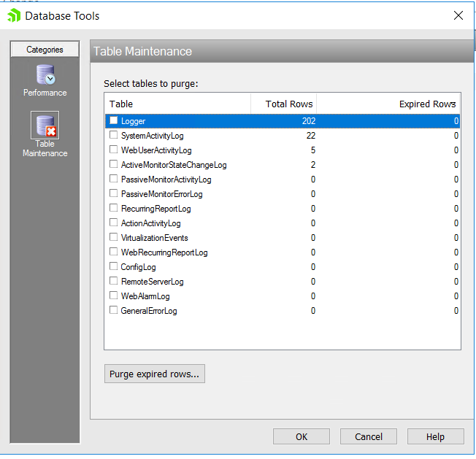Screen dimensions: 476x459
Task: Enable the RemoteServerLog checkbox
Action: pos(114,281)
